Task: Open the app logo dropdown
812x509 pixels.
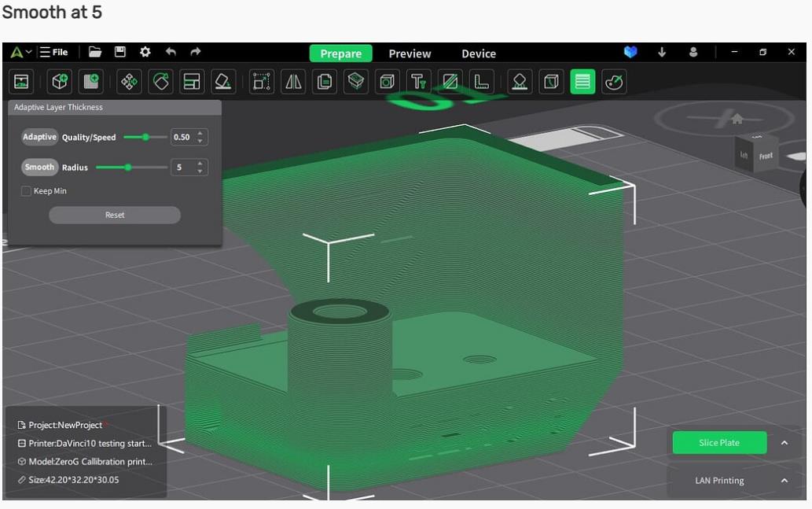Action: [x=21, y=53]
